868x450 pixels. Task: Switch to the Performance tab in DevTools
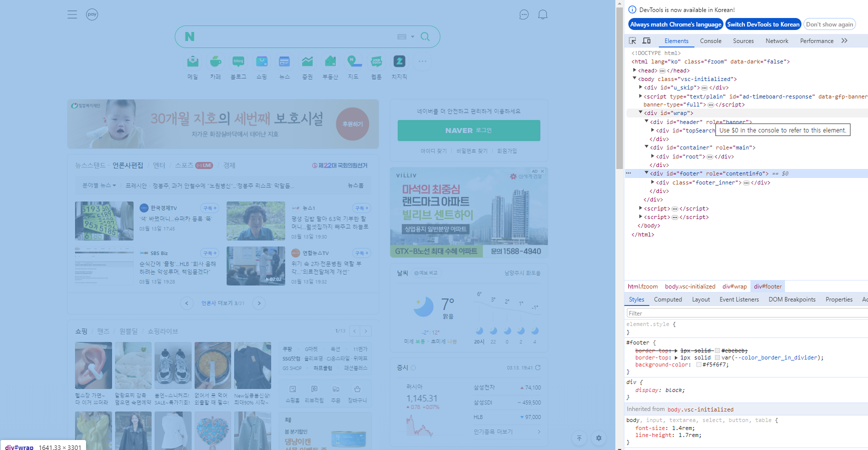pyautogui.click(x=816, y=41)
